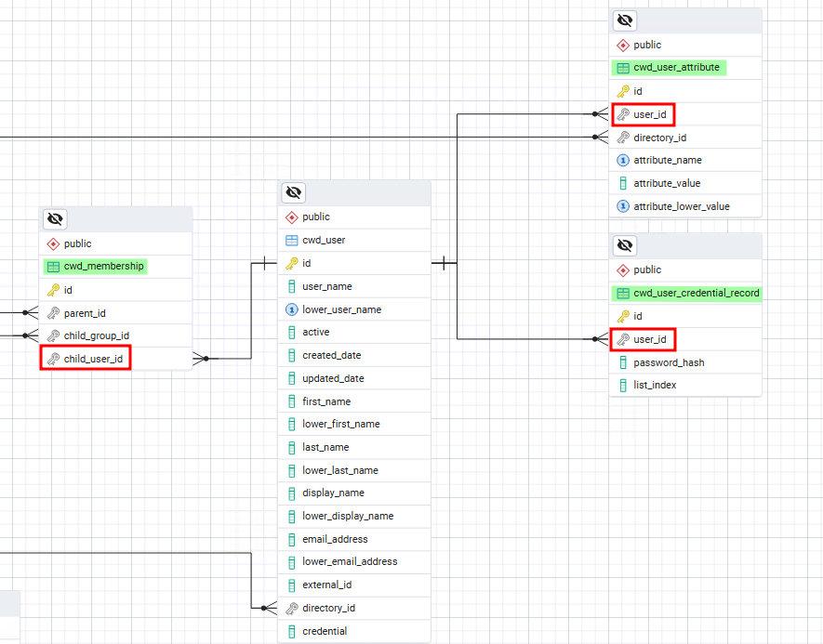Click foreign key icon of cwd_user directory_id
Viewport: 823px width, 644px height.
291,609
